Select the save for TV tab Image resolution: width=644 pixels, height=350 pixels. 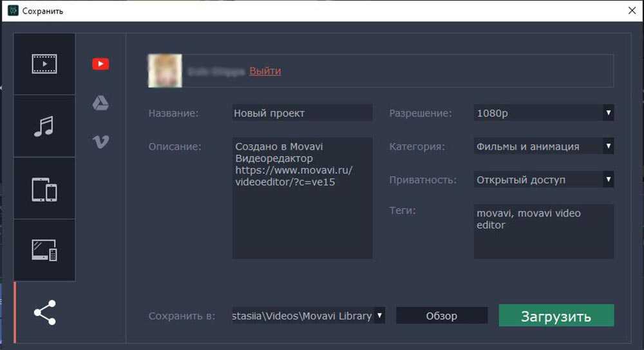pos(44,250)
